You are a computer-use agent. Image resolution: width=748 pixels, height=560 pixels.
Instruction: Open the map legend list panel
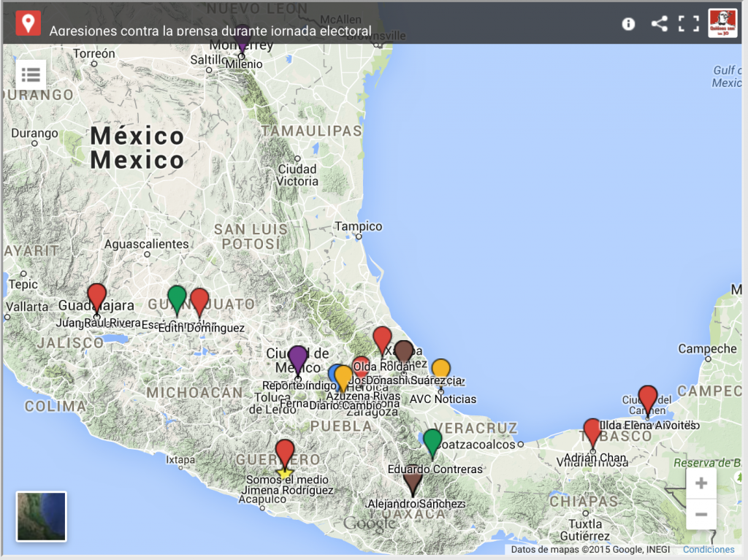pos(31,74)
